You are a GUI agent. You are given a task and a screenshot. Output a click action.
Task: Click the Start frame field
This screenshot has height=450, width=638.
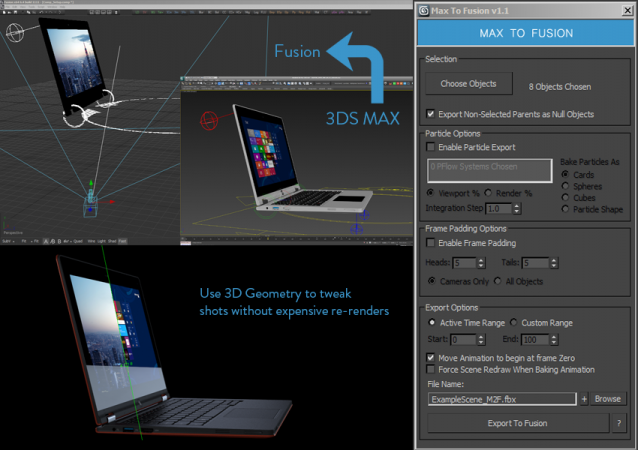[463, 339]
